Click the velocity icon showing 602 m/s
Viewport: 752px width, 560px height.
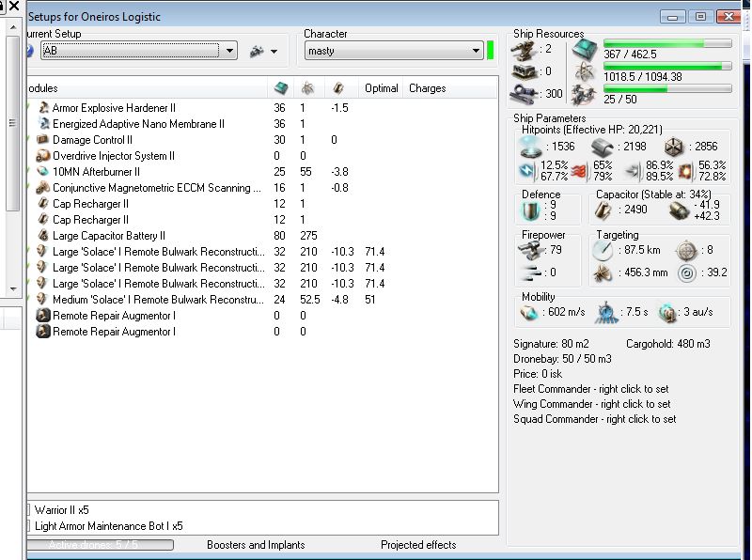(x=529, y=312)
